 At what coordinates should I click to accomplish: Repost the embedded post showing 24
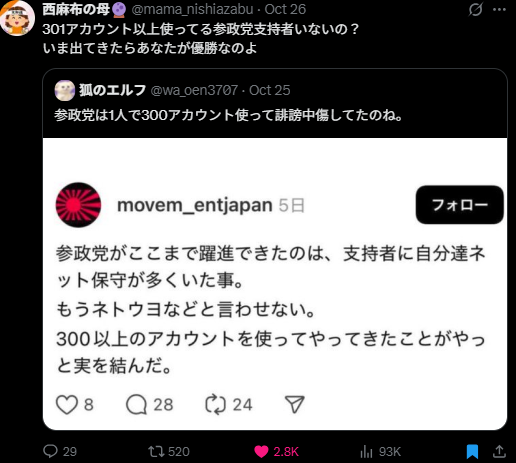pos(215,405)
